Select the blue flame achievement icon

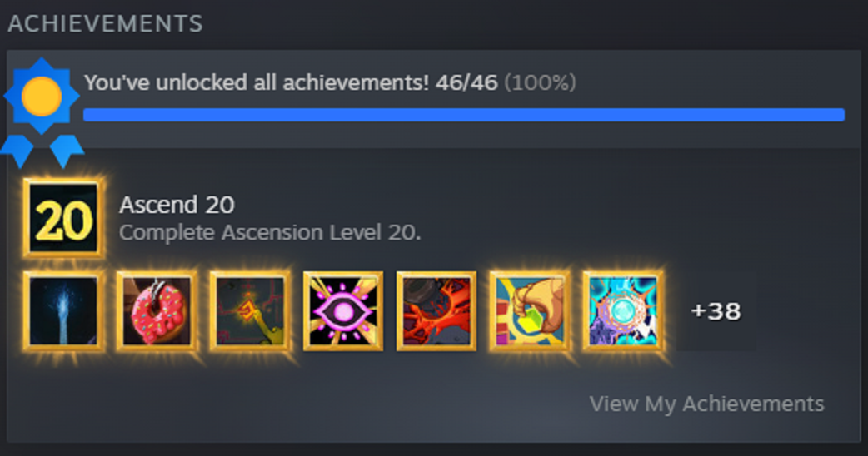(x=63, y=310)
